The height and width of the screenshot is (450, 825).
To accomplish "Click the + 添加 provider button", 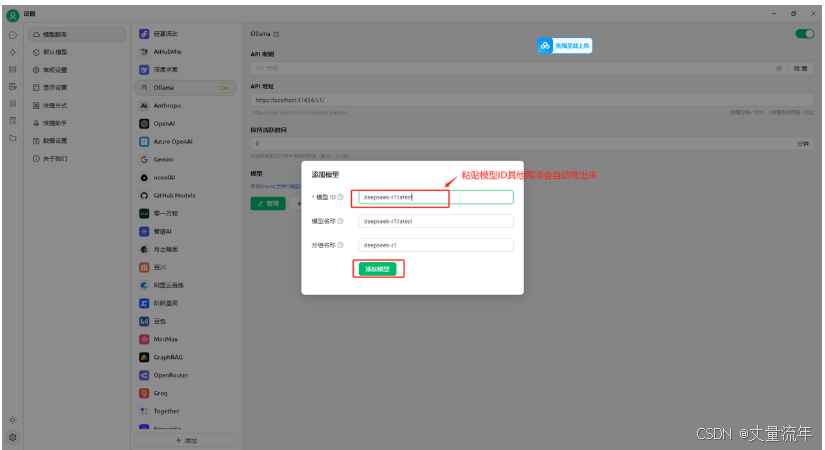I will [186, 441].
